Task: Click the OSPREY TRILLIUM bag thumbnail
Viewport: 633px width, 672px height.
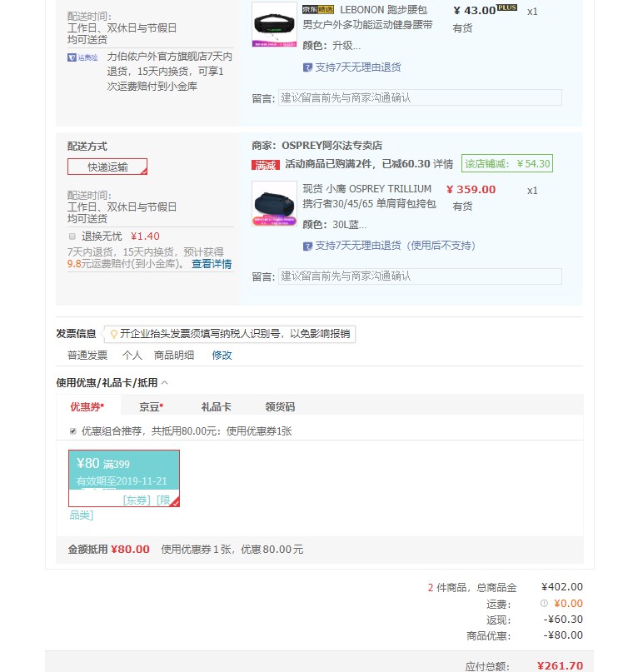Action: point(274,203)
